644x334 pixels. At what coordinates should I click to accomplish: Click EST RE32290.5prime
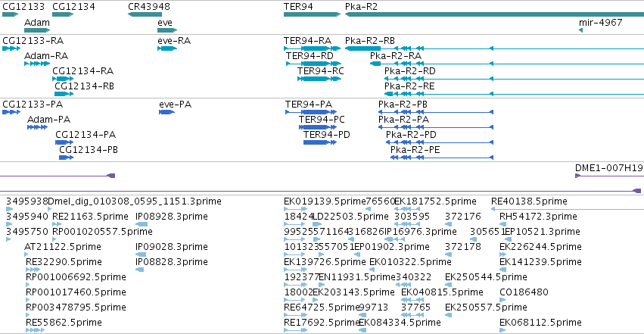click(64, 262)
